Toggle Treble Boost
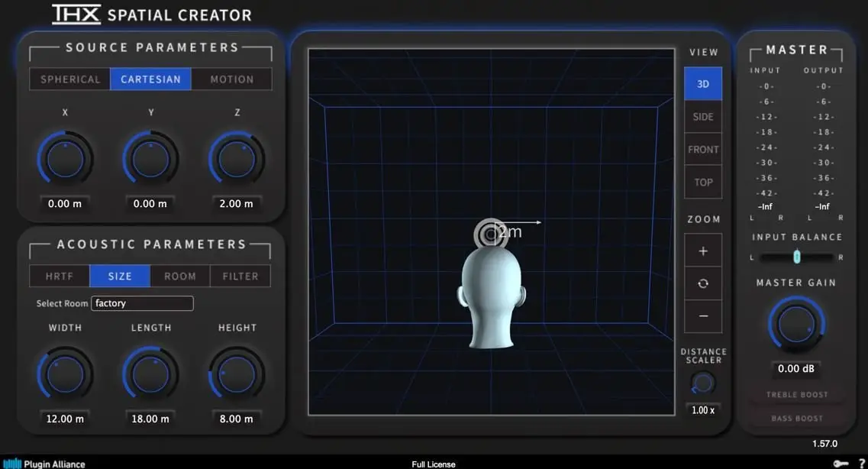The image size is (868, 469). click(796, 395)
